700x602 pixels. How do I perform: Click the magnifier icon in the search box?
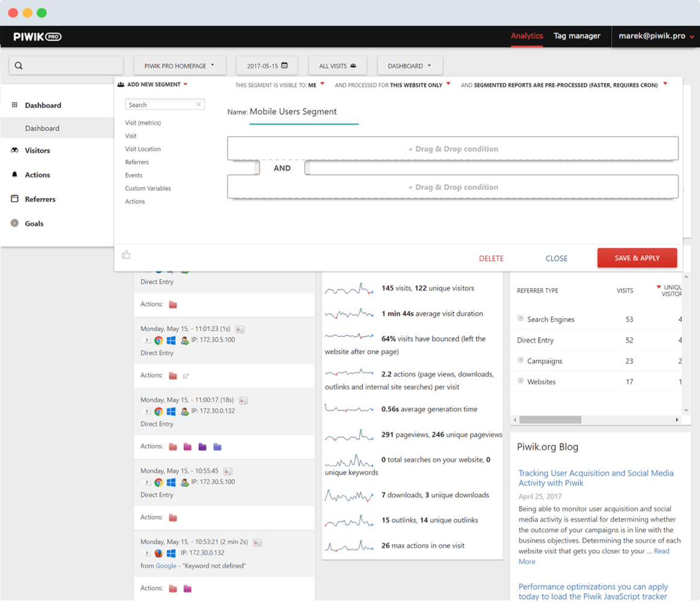point(19,66)
